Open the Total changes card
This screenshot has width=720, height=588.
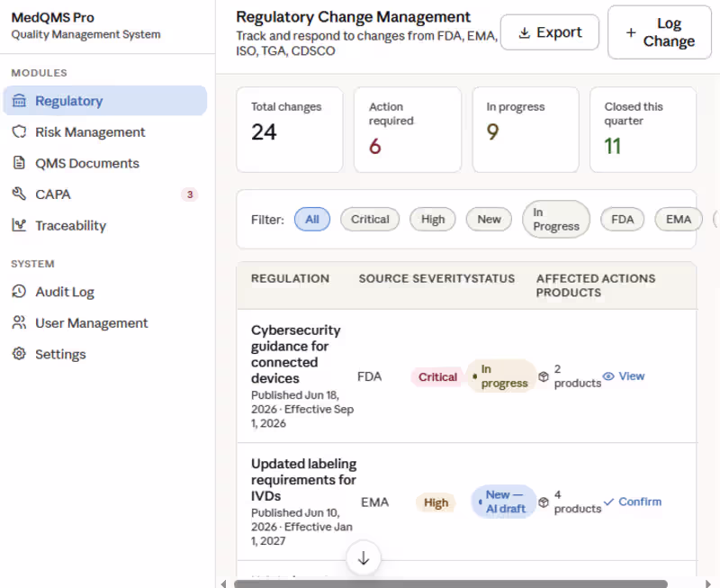pos(290,130)
